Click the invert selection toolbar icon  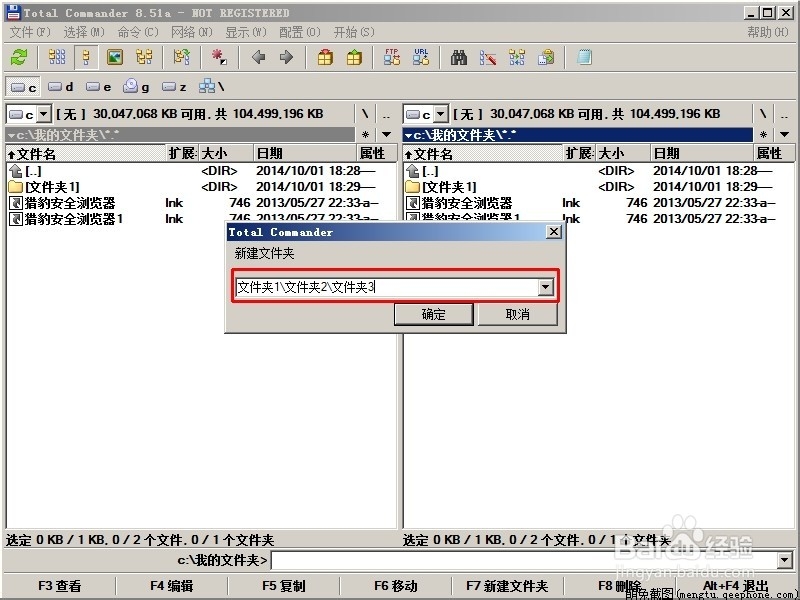click(x=182, y=57)
